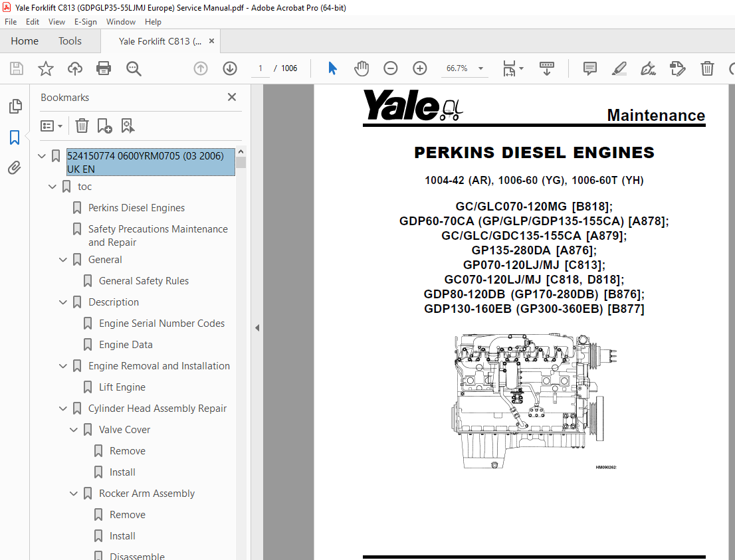Image resolution: width=735 pixels, height=560 pixels.
Task: Find current bookmark icon
Action: (128, 126)
